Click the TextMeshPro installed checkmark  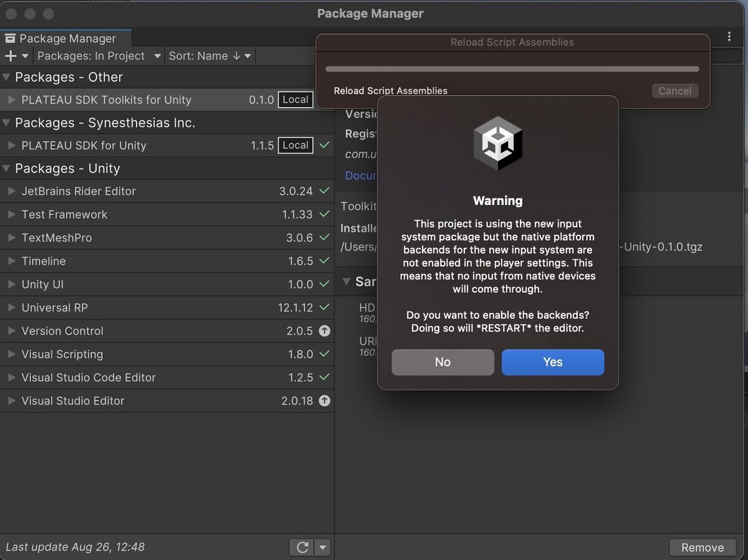[324, 237]
